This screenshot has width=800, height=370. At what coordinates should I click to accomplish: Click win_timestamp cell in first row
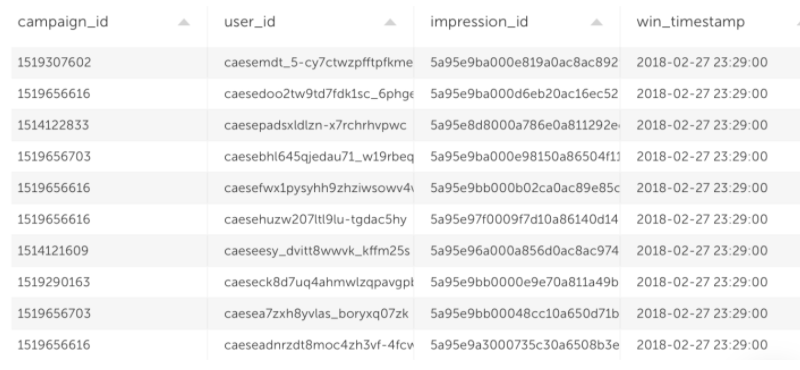pyautogui.click(x=702, y=63)
